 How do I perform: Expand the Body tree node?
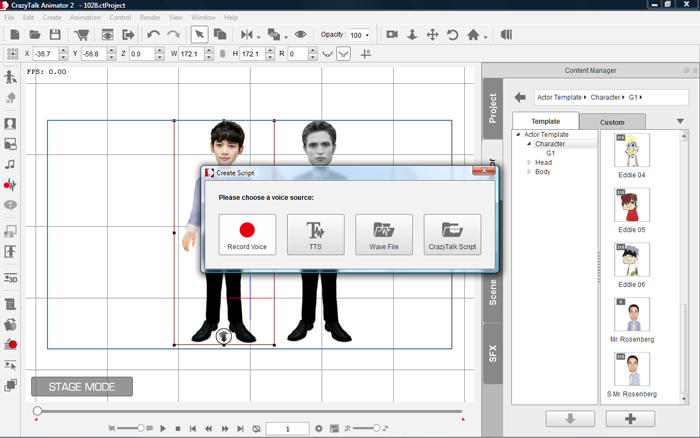[528, 172]
